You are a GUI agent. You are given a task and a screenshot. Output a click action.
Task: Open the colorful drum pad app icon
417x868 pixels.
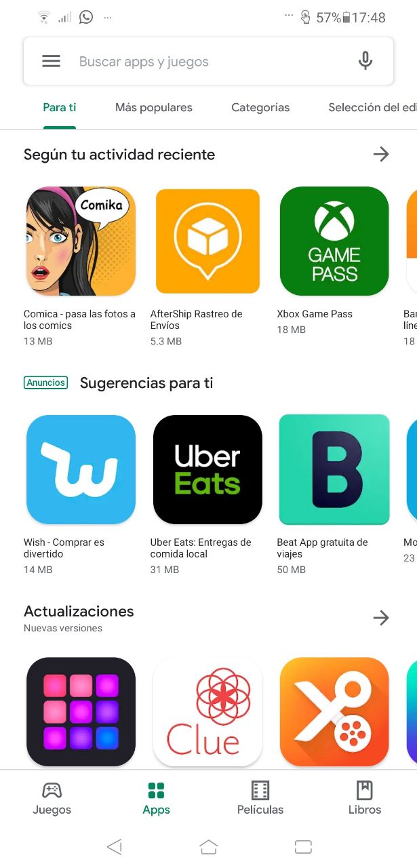coord(81,712)
